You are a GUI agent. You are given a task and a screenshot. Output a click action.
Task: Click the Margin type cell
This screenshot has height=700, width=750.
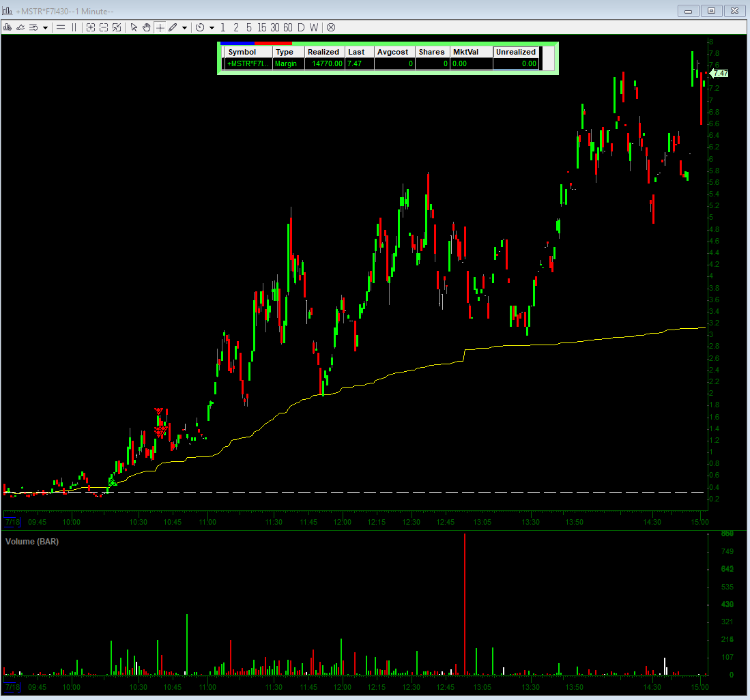click(x=289, y=63)
